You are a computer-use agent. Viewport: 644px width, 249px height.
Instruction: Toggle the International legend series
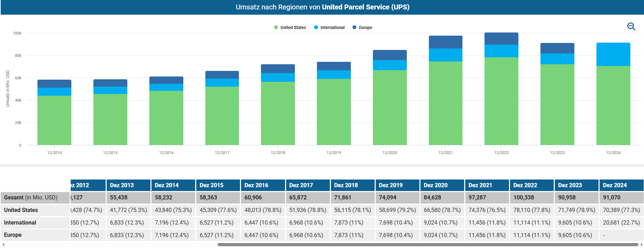pos(332,28)
